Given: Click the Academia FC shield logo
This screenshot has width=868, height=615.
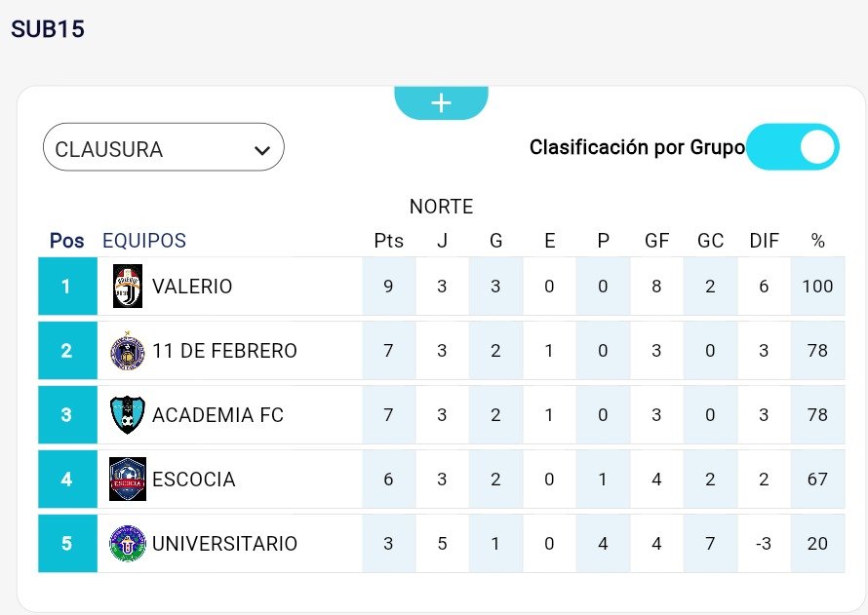Looking at the screenshot, I should point(128,415).
